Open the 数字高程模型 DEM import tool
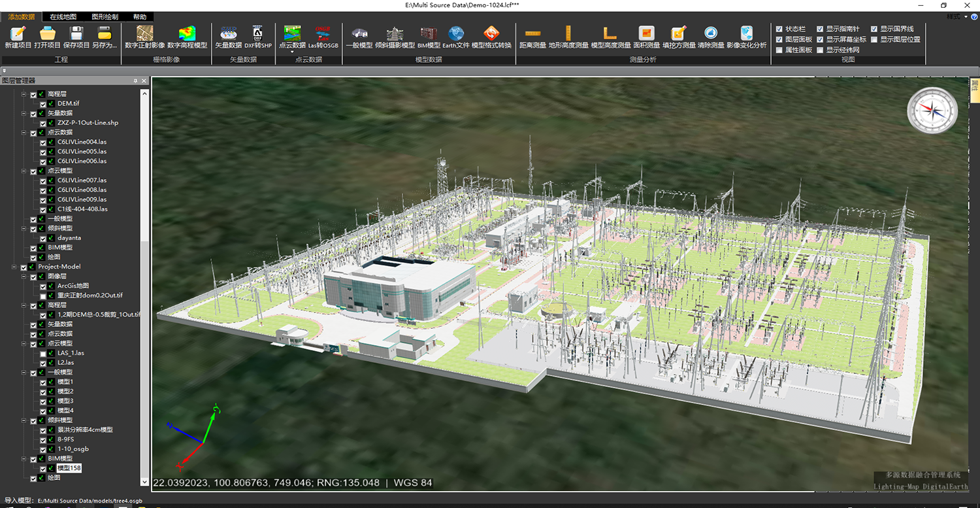 click(x=187, y=33)
